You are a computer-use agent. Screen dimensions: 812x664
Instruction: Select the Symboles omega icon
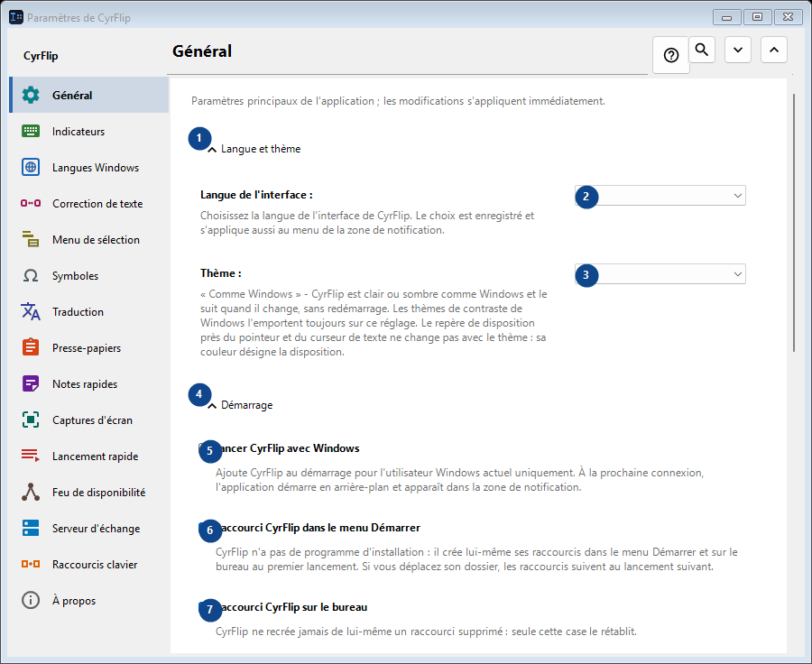click(x=31, y=275)
